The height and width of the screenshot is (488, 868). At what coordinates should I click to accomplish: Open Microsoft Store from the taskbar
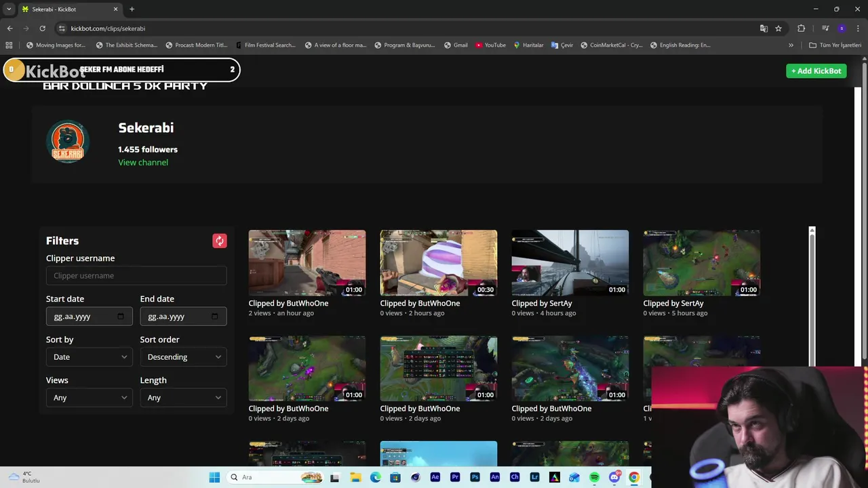[x=395, y=477]
